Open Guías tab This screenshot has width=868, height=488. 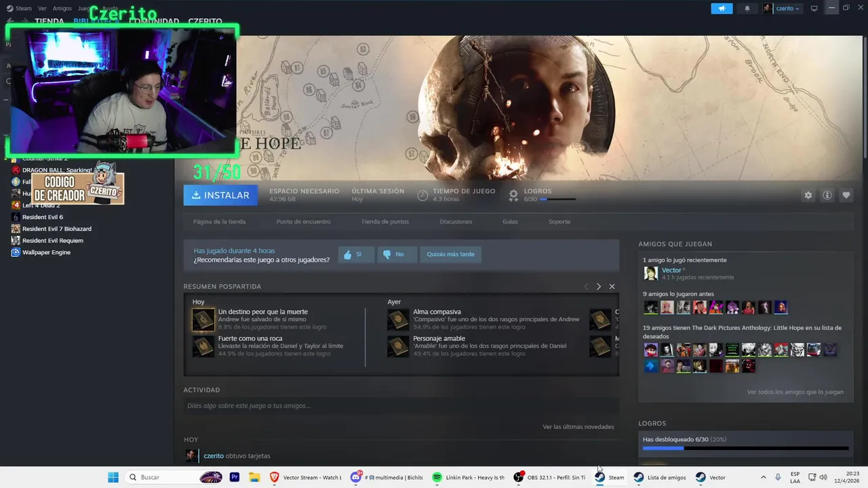(x=510, y=222)
